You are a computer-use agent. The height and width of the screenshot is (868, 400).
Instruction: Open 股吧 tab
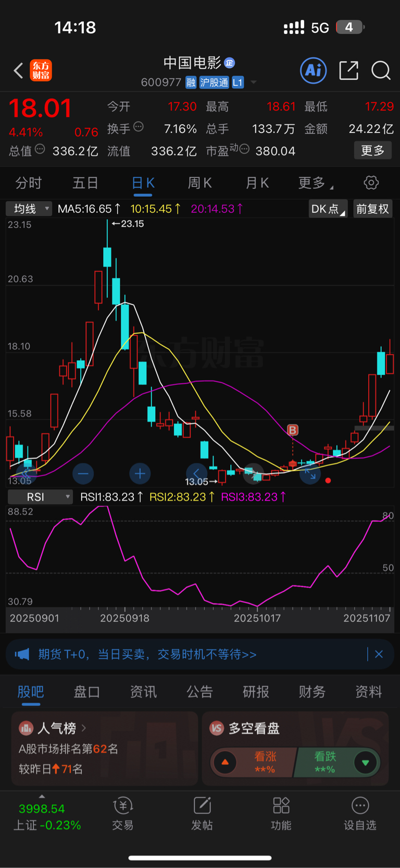(31, 692)
